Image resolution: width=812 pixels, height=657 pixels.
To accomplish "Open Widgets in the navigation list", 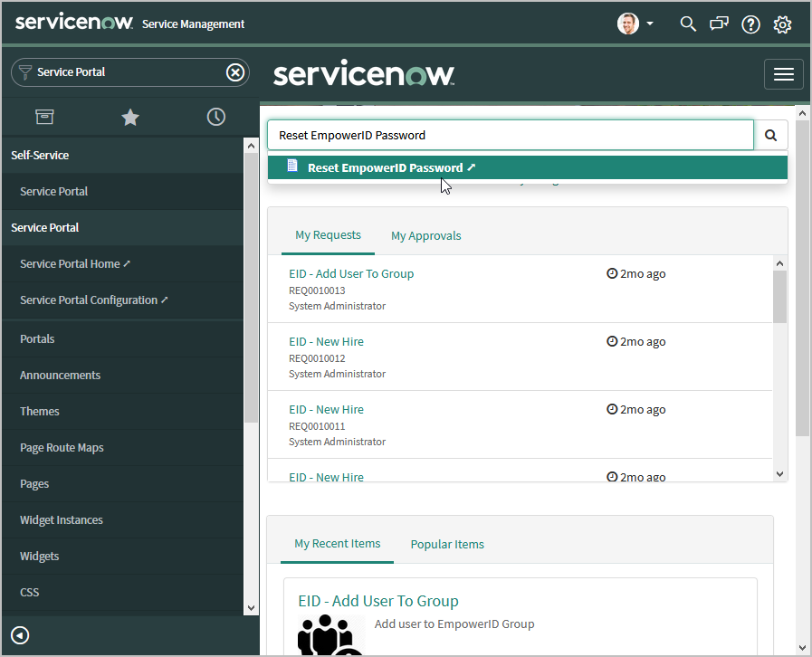I will (40, 557).
